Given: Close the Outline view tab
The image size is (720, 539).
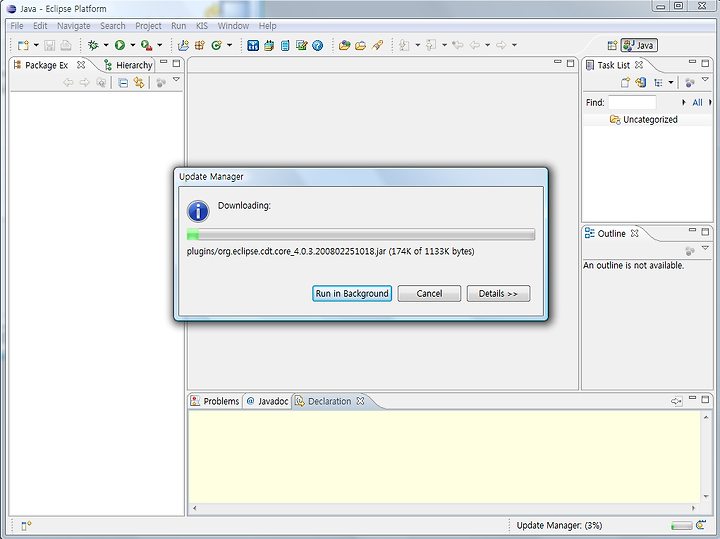Looking at the screenshot, I should [635, 233].
